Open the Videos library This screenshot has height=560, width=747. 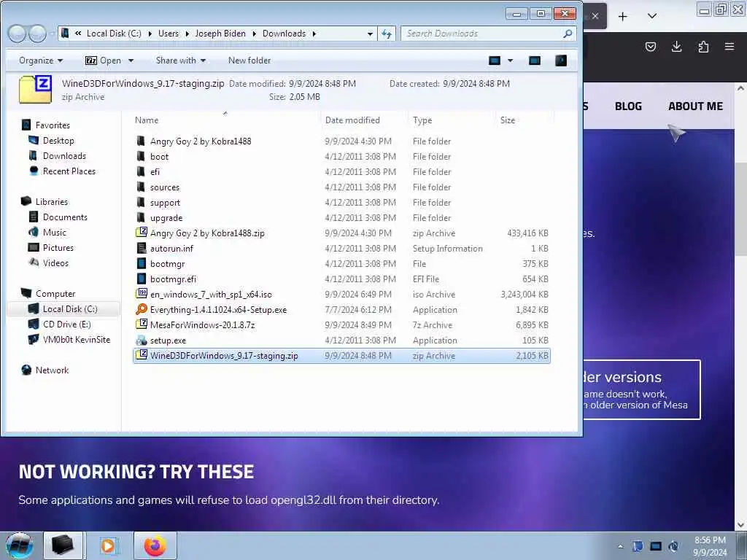55,262
